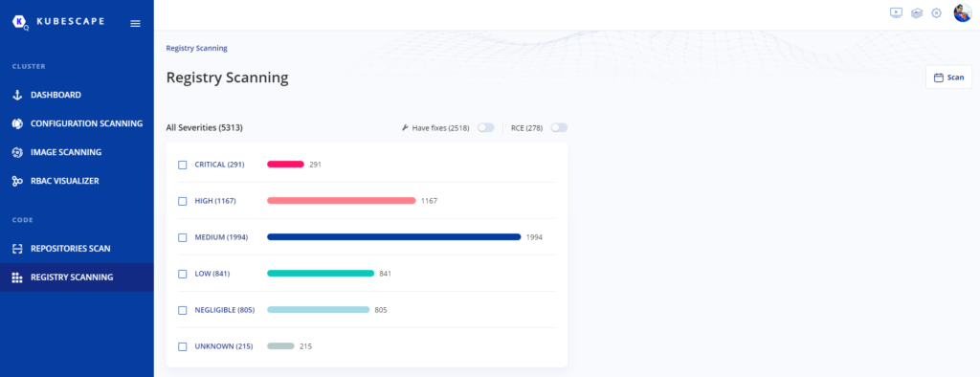
Task: Click the RBAC Visualizer icon
Action: click(x=17, y=181)
